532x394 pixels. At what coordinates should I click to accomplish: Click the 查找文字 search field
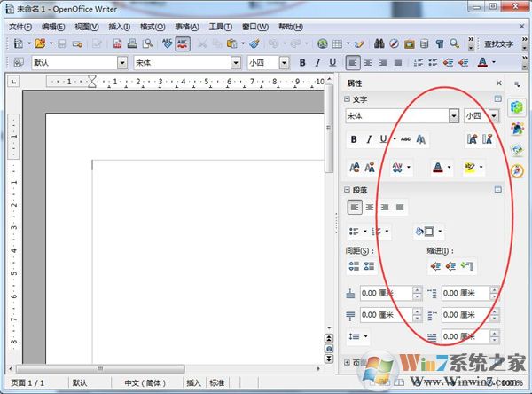pos(498,43)
